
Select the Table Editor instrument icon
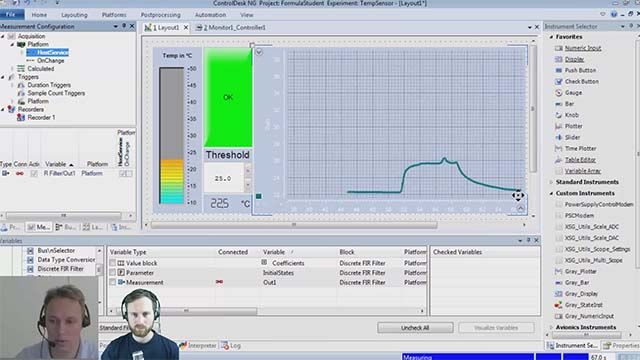tap(559, 160)
